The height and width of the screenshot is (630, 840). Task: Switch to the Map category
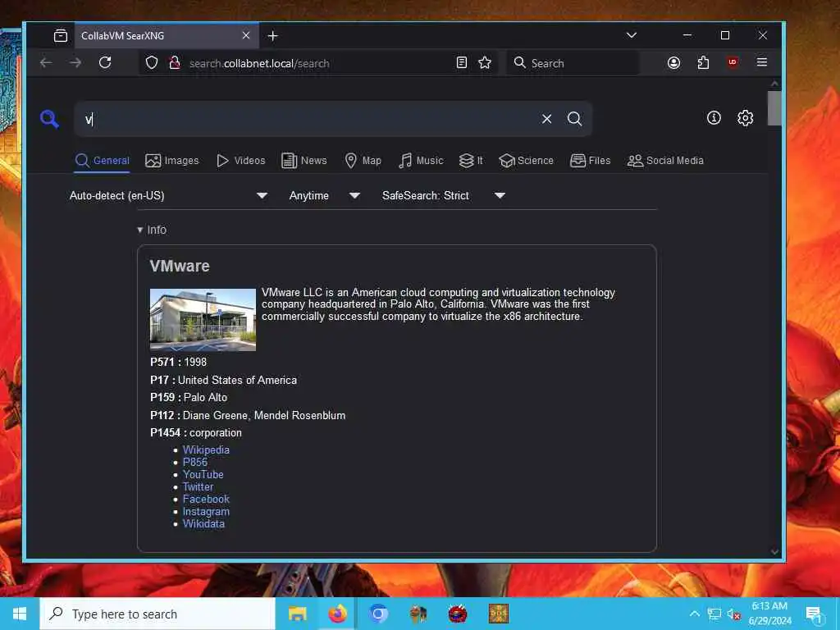(x=363, y=161)
